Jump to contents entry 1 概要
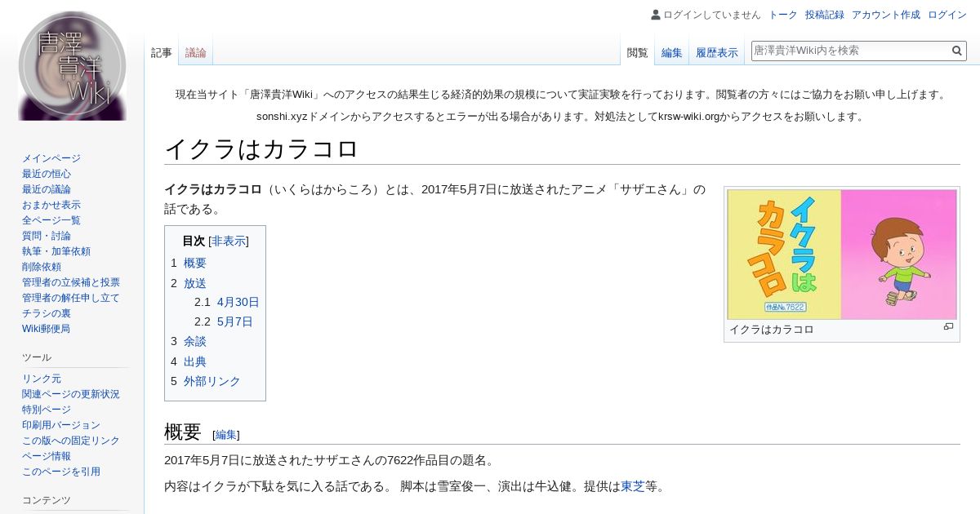 point(189,263)
